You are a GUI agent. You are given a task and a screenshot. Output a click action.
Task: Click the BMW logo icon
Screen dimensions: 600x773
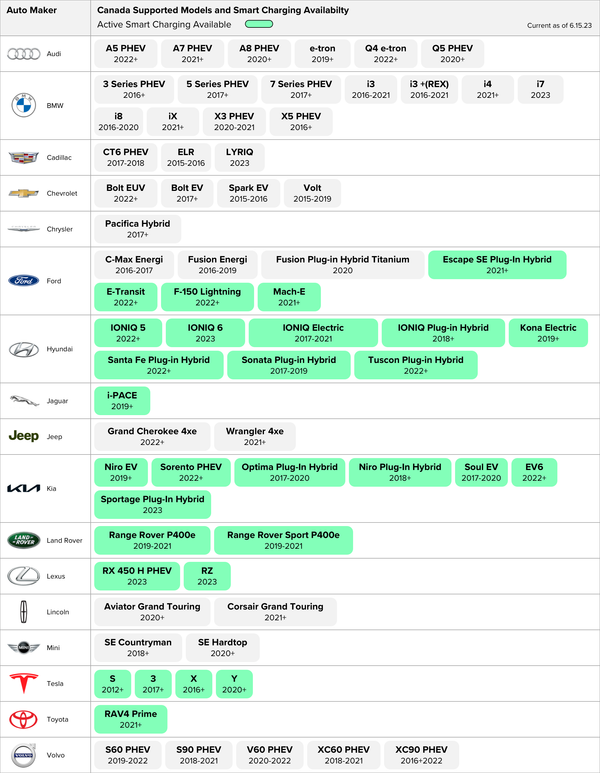pos(23,104)
